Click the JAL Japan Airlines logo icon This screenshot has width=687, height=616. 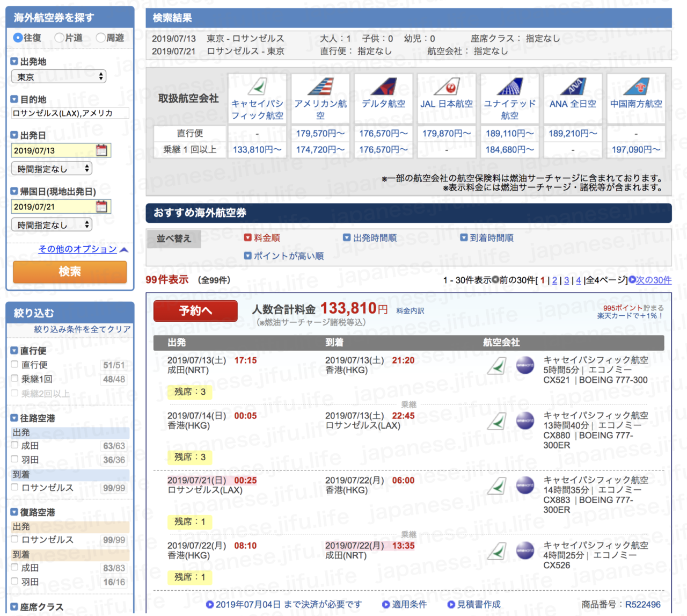pyautogui.click(x=447, y=86)
